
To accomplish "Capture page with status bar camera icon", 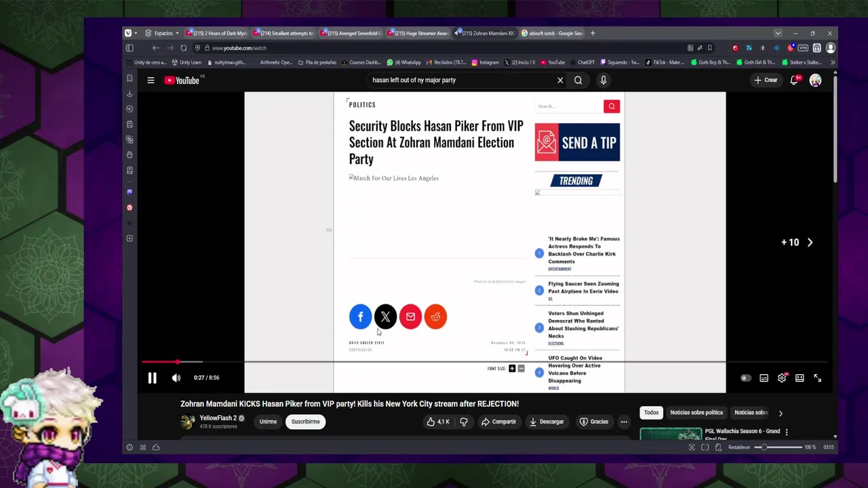I will [x=692, y=447].
